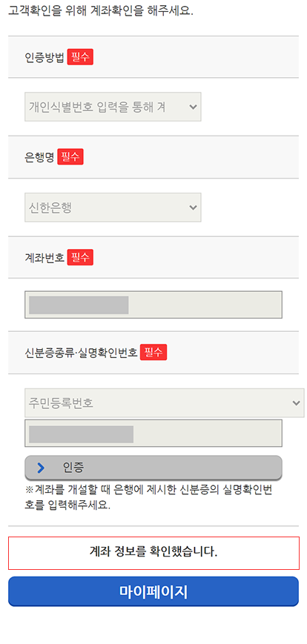Open the 신한은행 bank name selector

[113, 208]
